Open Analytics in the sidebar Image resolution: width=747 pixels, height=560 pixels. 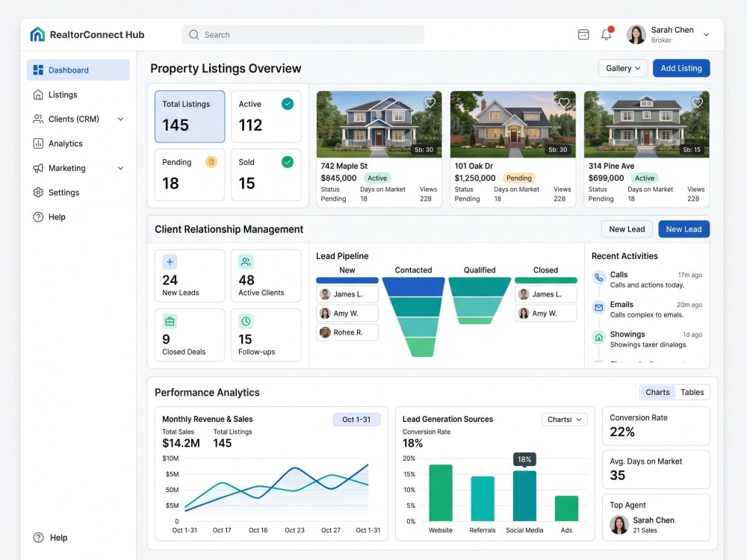click(78, 143)
